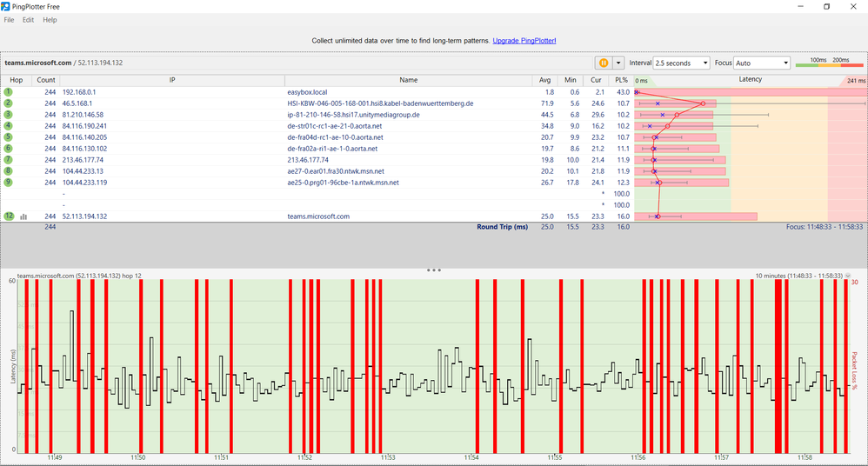This screenshot has width=868, height=466.
Task: Click the hop 4 green circle icon
Action: click(x=9, y=126)
